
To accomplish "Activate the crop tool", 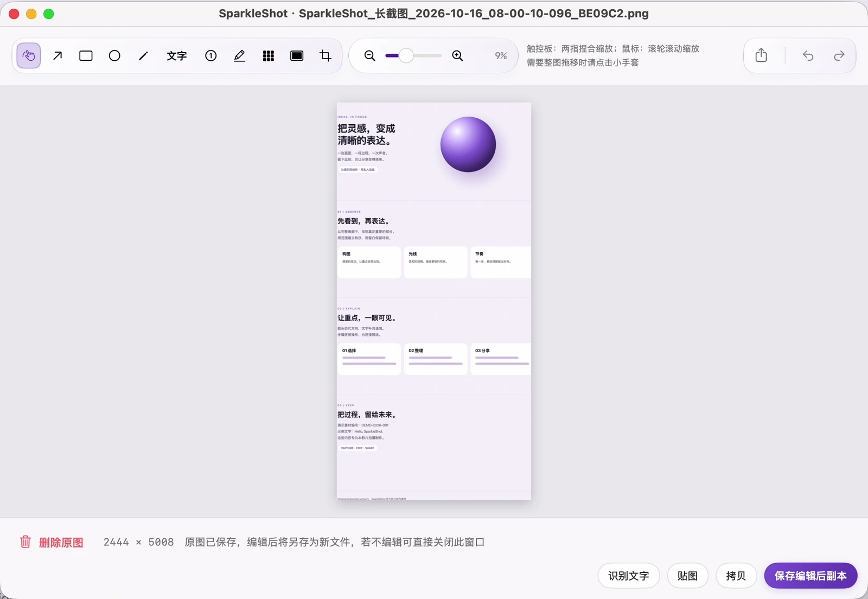I will [x=325, y=55].
